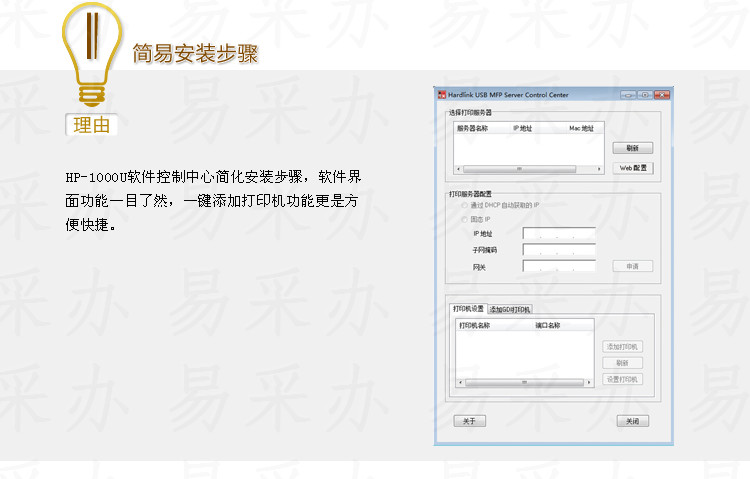Click the Mac 地址 column header
Screen dimensions: 750x479
(581, 128)
